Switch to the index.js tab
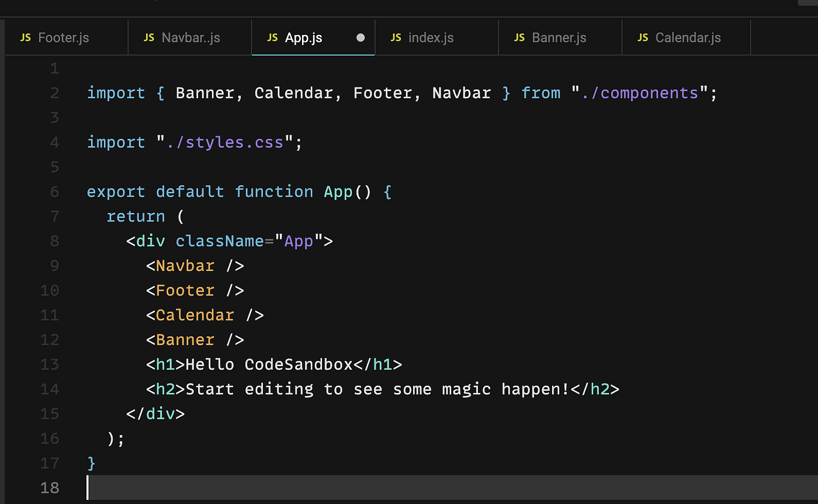This screenshot has width=818, height=504. 431,37
